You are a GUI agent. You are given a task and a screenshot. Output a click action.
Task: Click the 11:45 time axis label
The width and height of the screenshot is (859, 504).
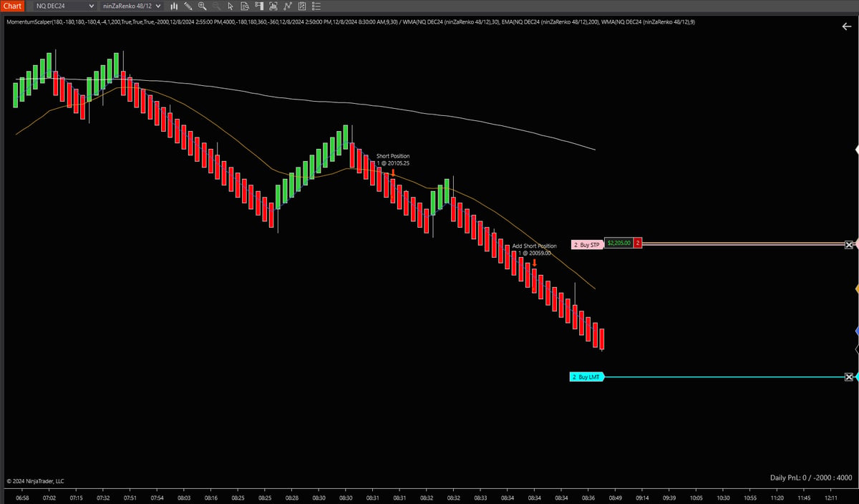point(804,498)
